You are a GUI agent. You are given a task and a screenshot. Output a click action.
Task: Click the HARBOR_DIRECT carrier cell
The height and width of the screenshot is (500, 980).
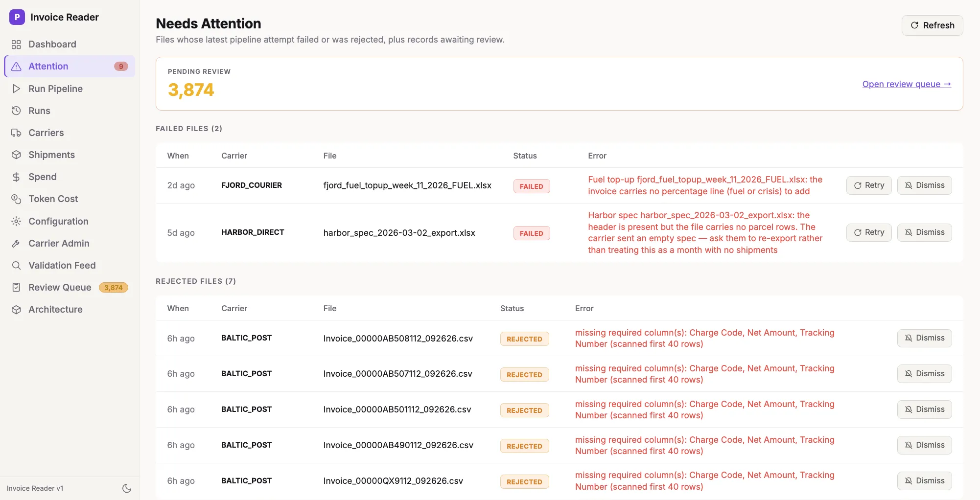tap(253, 232)
